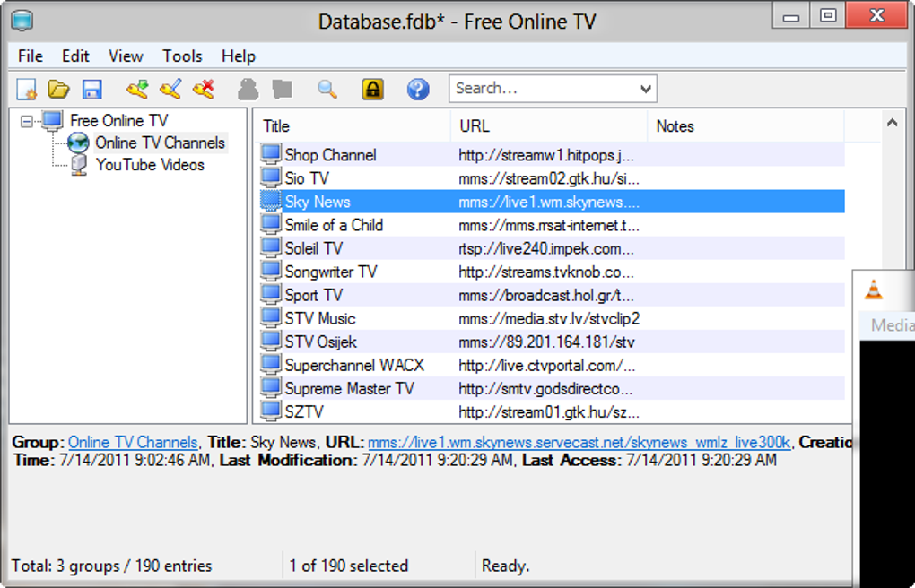Open the Edit menu
The image size is (915, 588).
coord(76,56)
